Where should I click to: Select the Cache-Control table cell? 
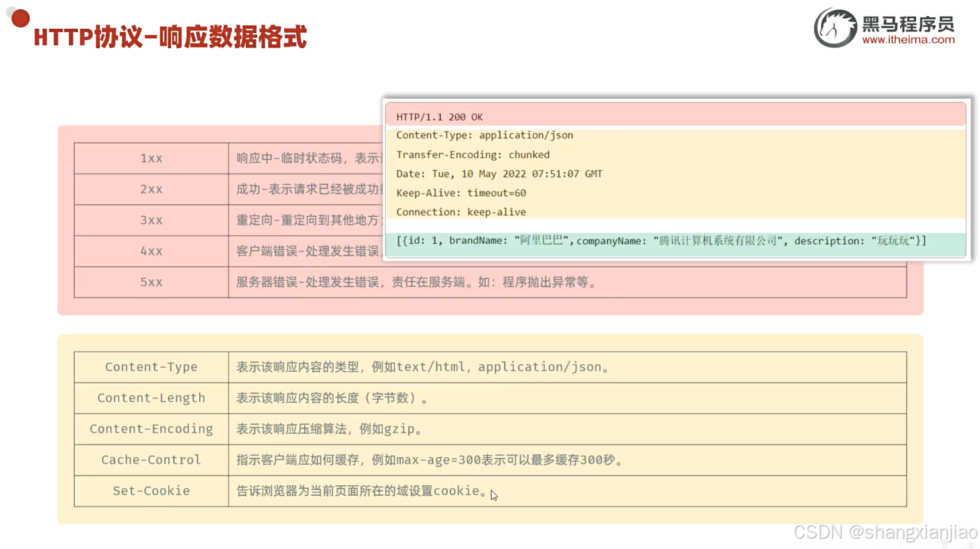152,460
